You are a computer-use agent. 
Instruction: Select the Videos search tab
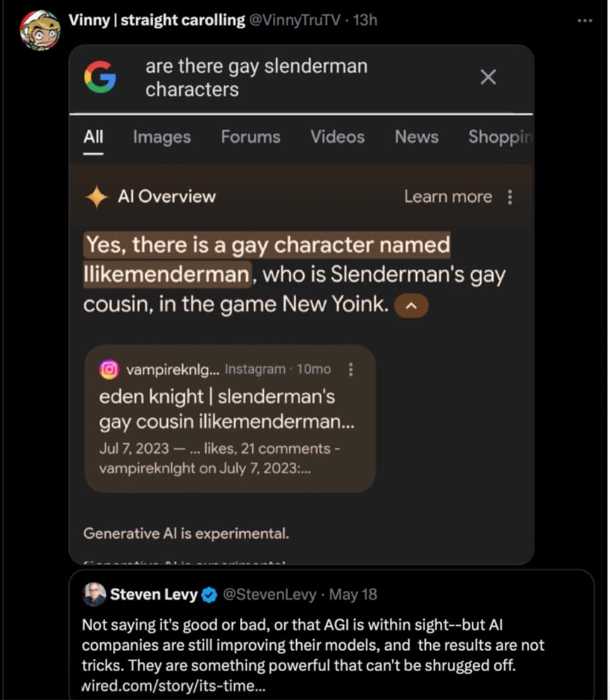pyautogui.click(x=338, y=136)
